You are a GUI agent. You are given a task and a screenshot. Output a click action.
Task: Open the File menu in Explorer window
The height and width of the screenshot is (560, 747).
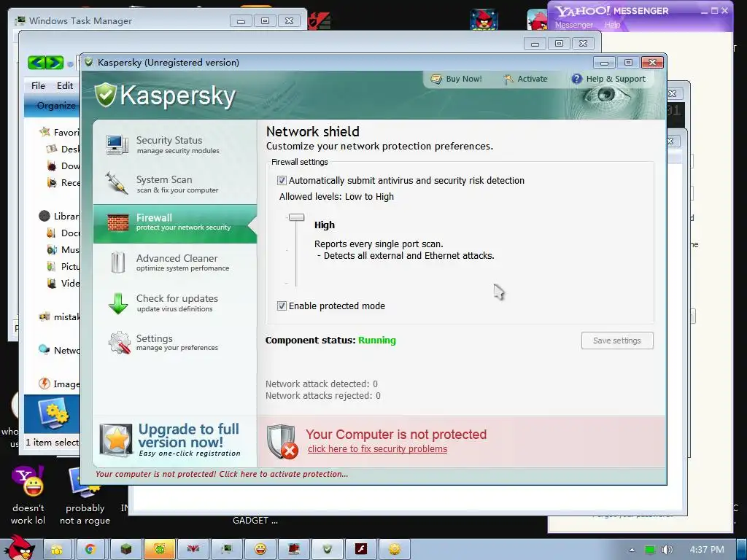(38, 86)
